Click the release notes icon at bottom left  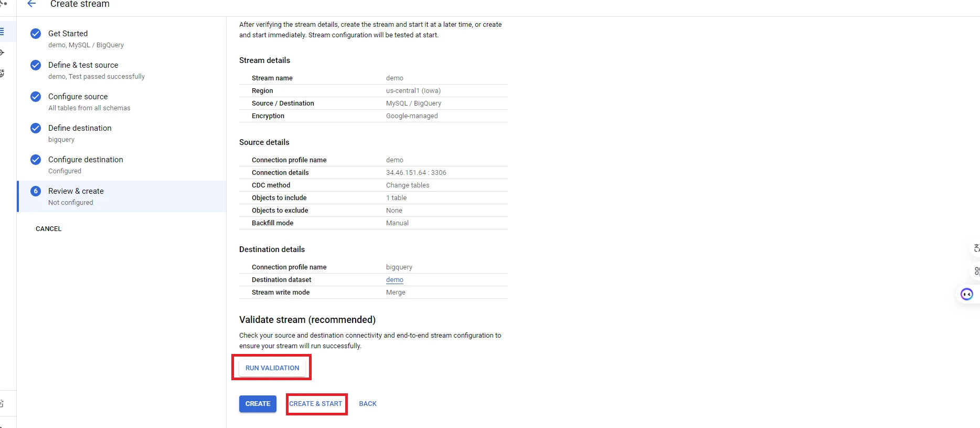pos(3,403)
